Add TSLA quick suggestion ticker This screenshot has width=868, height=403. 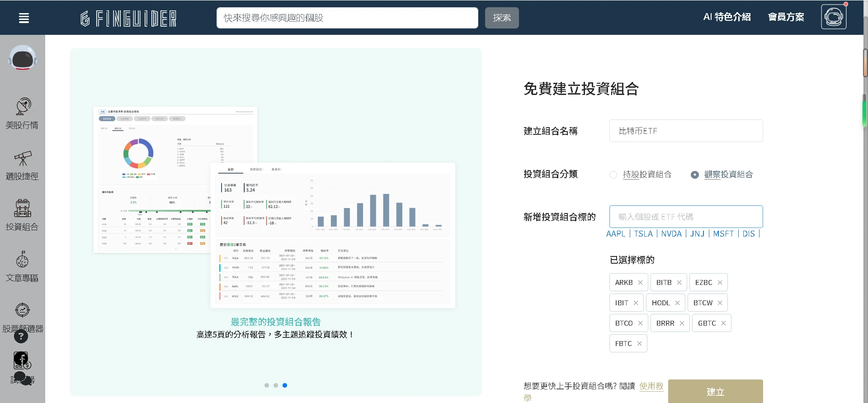click(643, 234)
